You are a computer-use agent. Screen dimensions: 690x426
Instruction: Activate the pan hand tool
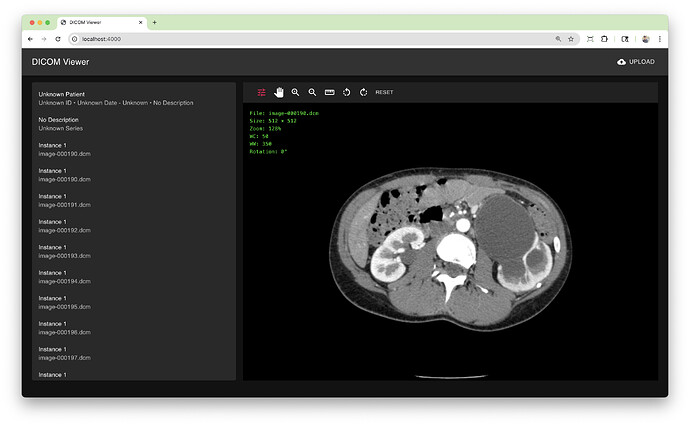click(279, 92)
